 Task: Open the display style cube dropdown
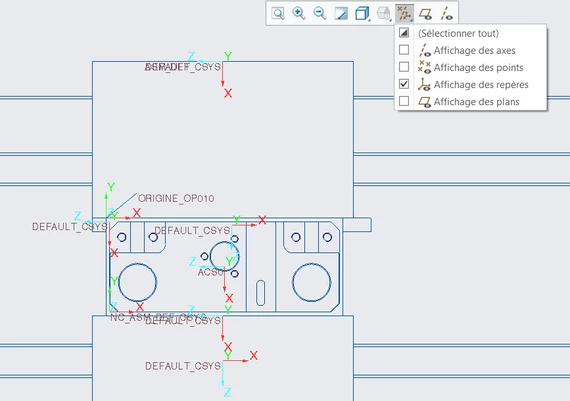362,13
